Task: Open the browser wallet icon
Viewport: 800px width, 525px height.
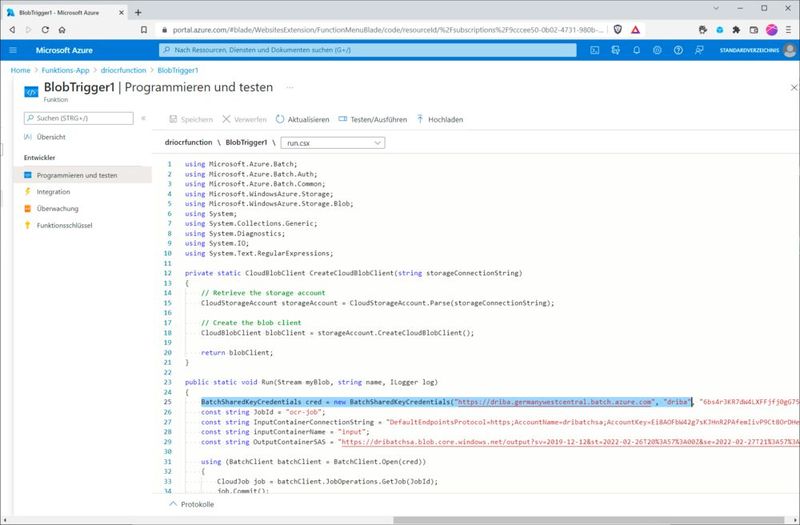Action: click(x=754, y=30)
